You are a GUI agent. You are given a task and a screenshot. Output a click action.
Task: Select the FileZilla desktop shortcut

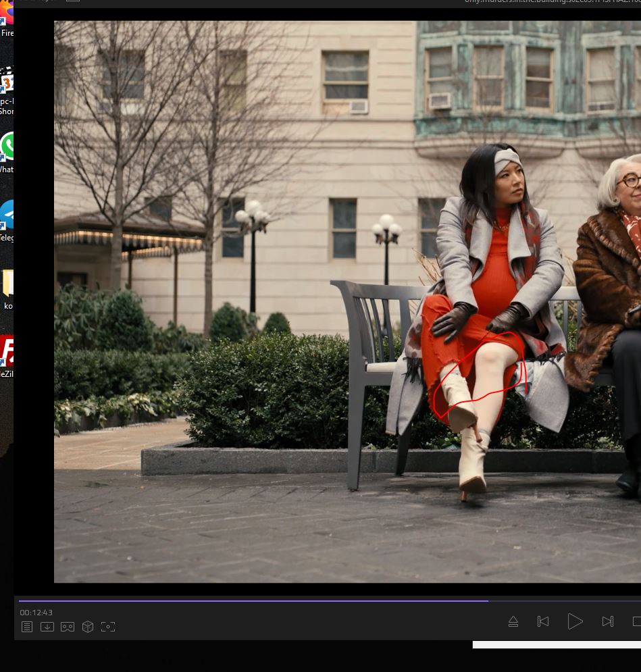(x=7, y=353)
